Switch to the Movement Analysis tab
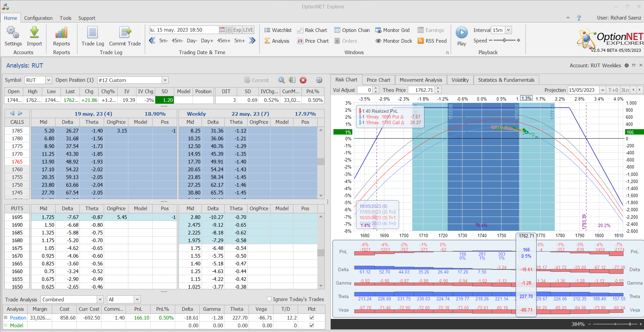644x332 pixels. 421,80
